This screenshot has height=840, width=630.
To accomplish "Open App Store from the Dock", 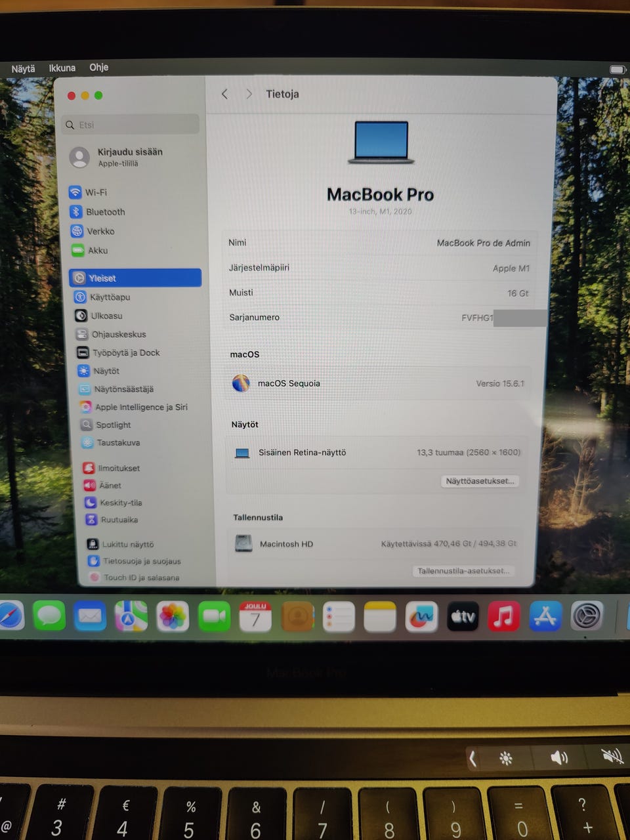I will 545,617.
